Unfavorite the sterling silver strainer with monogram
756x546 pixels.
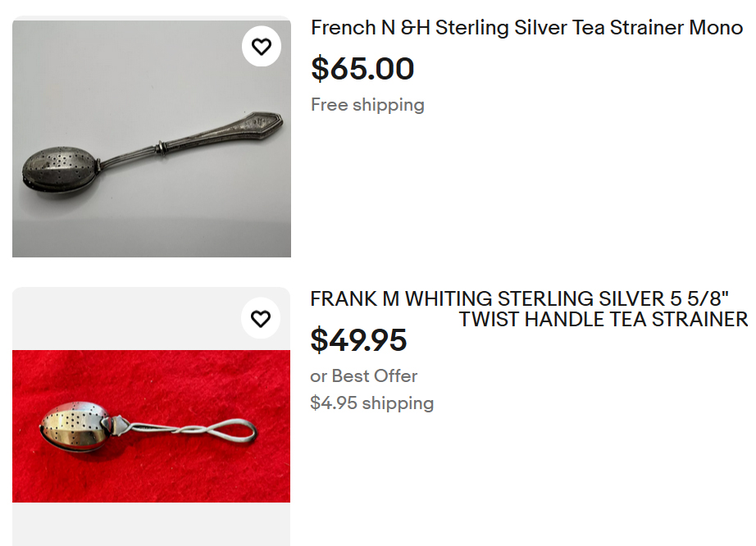(262, 46)
